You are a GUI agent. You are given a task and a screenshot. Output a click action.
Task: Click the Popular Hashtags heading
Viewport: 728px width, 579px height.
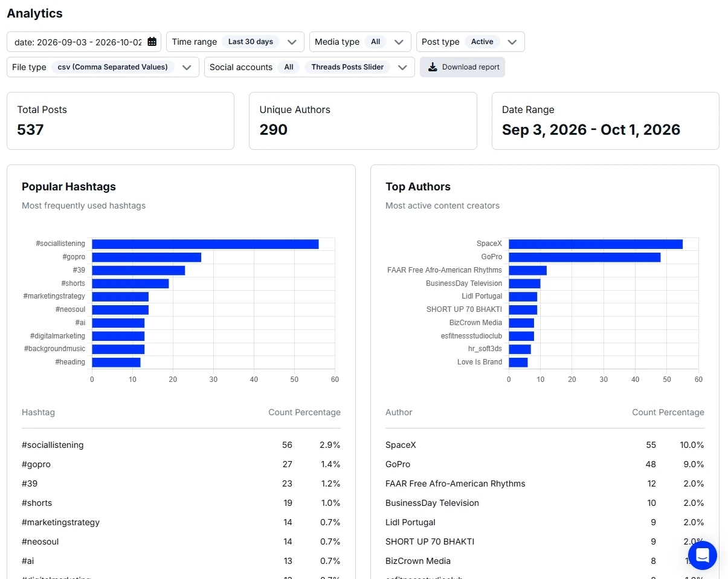pyautogui.click(x=69, y=187)
